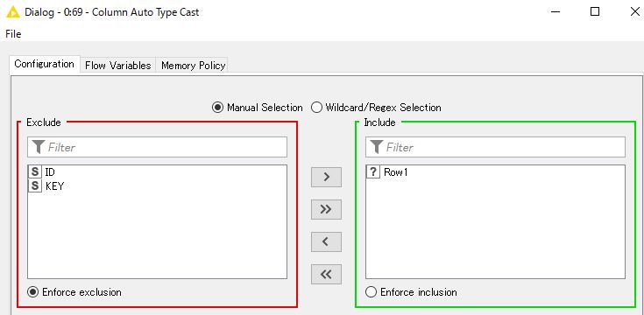Click the double left arrow remove-all button
The image size is (644, 315).
click(326, 274)
